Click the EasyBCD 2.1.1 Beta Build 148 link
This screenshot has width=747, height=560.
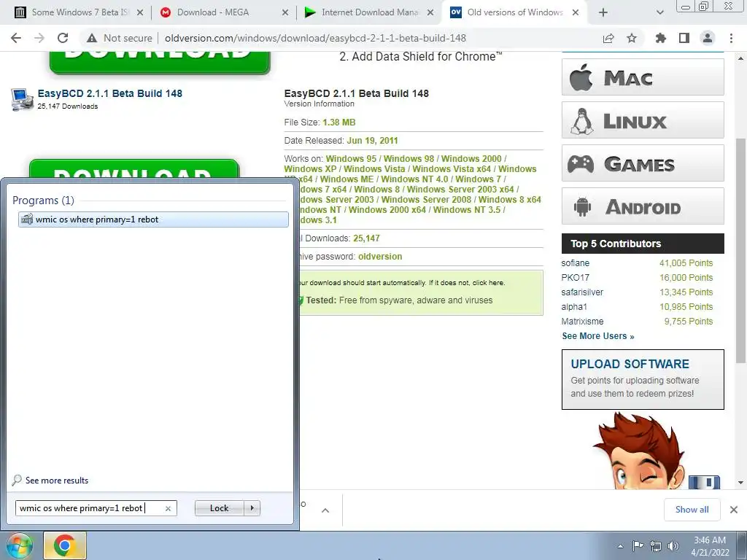110,93
